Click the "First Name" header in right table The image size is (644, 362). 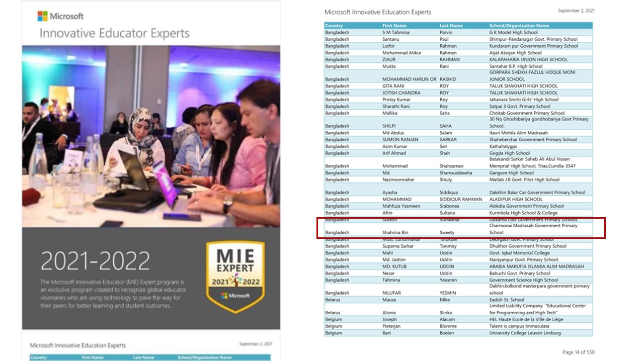(394, 26)
